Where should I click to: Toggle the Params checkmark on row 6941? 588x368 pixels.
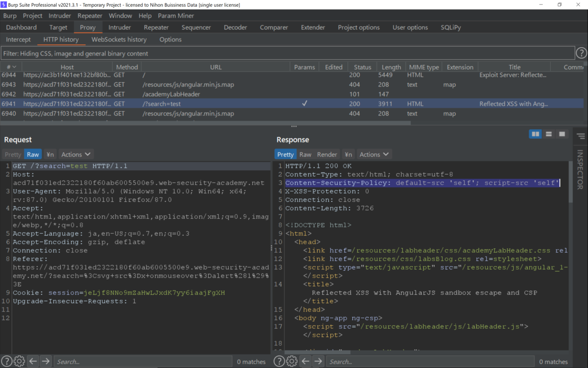pyautogui.click(x=305, y=104)
